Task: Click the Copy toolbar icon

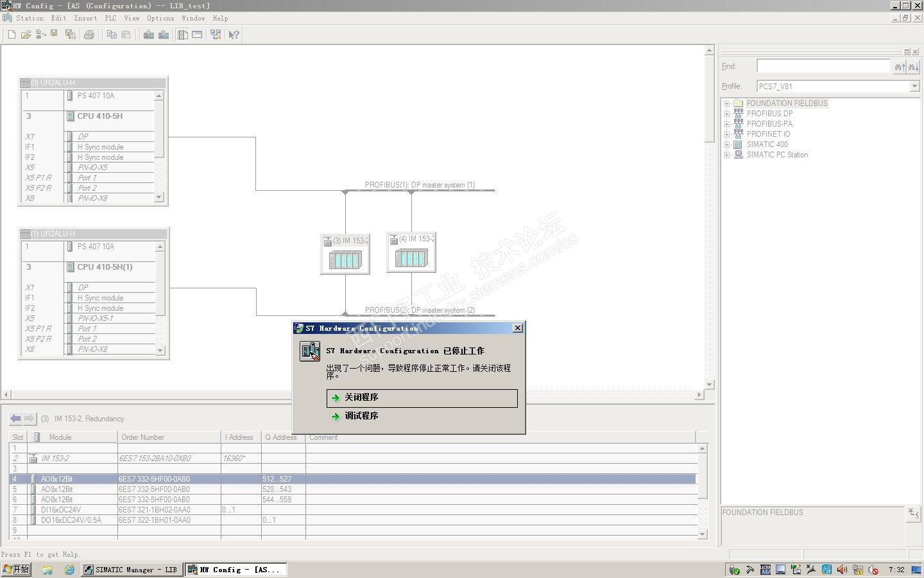Action: (x=112, y=35)
